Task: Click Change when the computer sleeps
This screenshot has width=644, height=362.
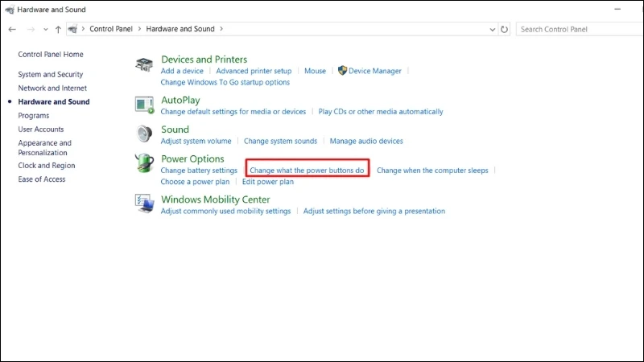Action: point(432,170)
